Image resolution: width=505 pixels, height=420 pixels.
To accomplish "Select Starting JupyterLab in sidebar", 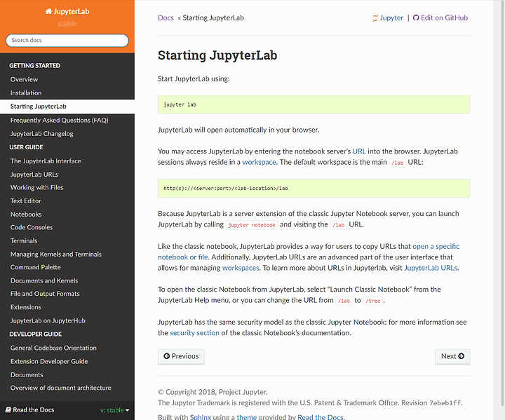I will coord(67,107).
